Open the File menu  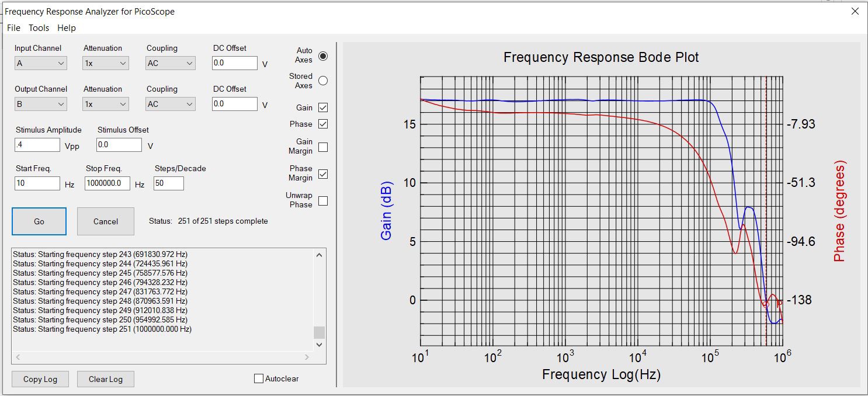13,28
